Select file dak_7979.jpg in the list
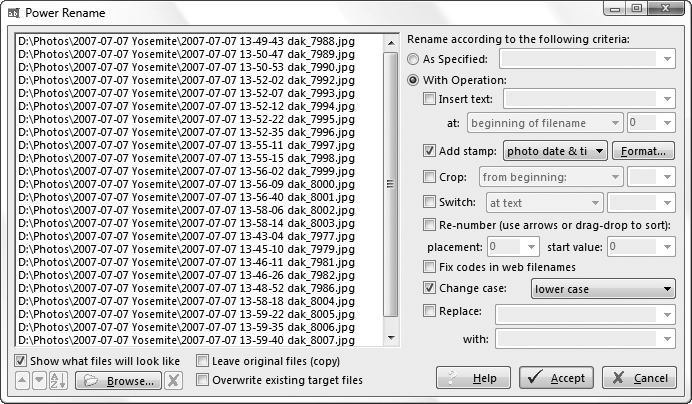 coord(187,249)
